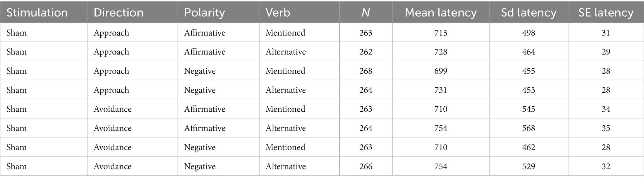Click the Verb column header
The width and height of the screenshot is (644, 181).
278,13
